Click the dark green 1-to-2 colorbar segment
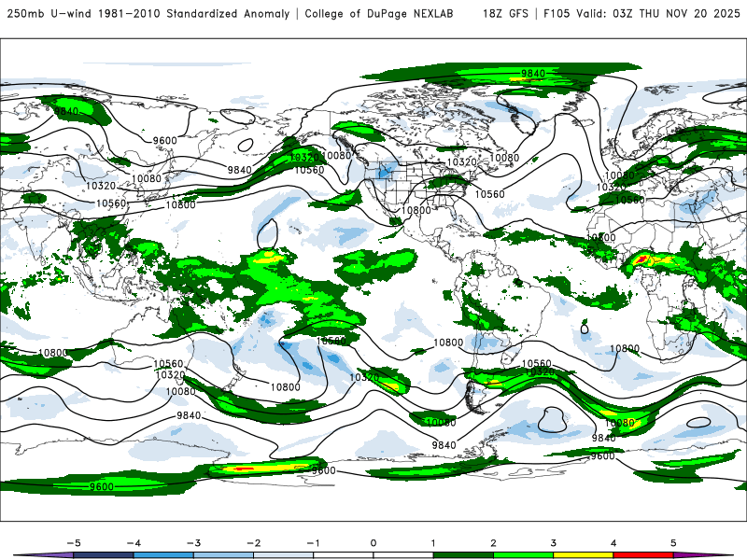Image resolution: width=747 pixels, height=560 pixels. point(463,555)
